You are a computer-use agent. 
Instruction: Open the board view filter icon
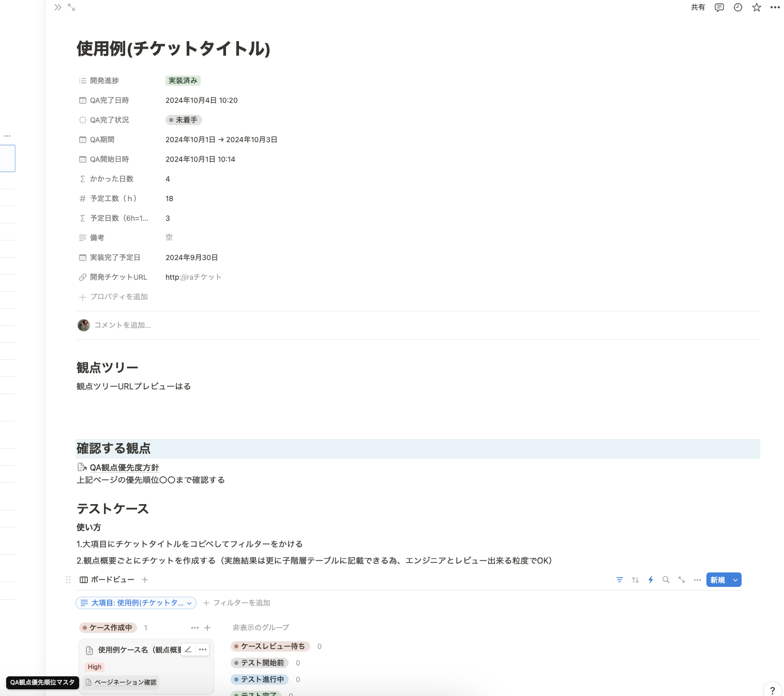(619, 580)
